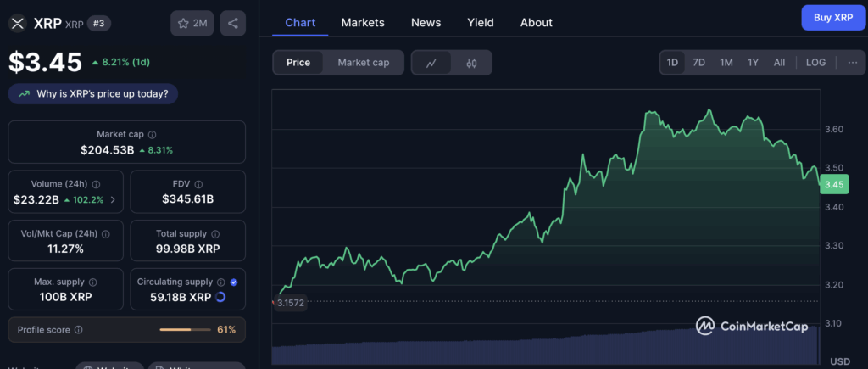Click the $345.61B FDV value
Image resolution: width=868 pixels, height=369 pixels.
187,199
